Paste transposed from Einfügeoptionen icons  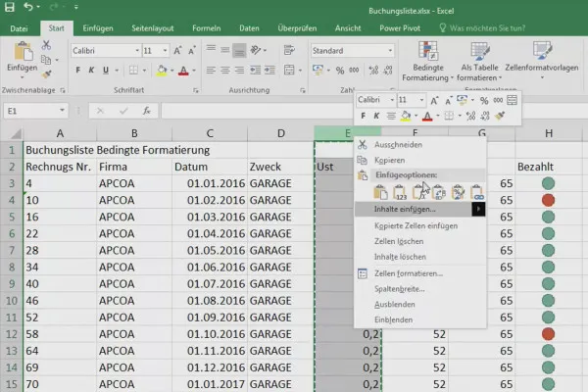(x=438, y=192)
